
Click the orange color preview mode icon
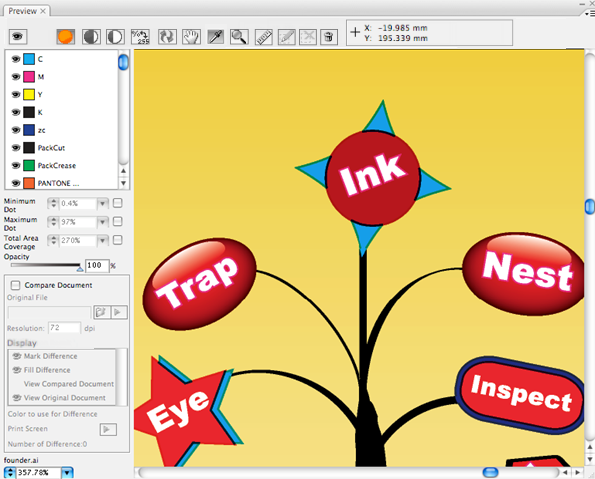65,37
